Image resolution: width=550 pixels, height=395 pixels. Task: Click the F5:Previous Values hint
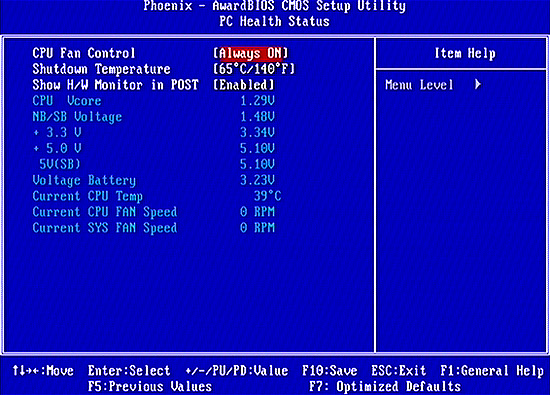[x=150, y=387]
